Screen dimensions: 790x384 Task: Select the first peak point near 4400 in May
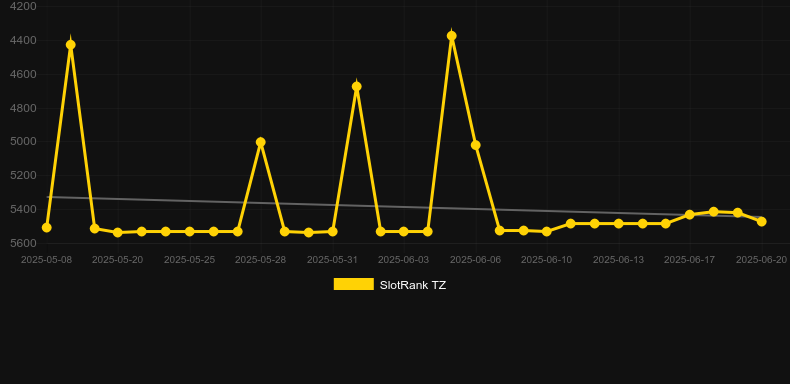click(71, 45)
